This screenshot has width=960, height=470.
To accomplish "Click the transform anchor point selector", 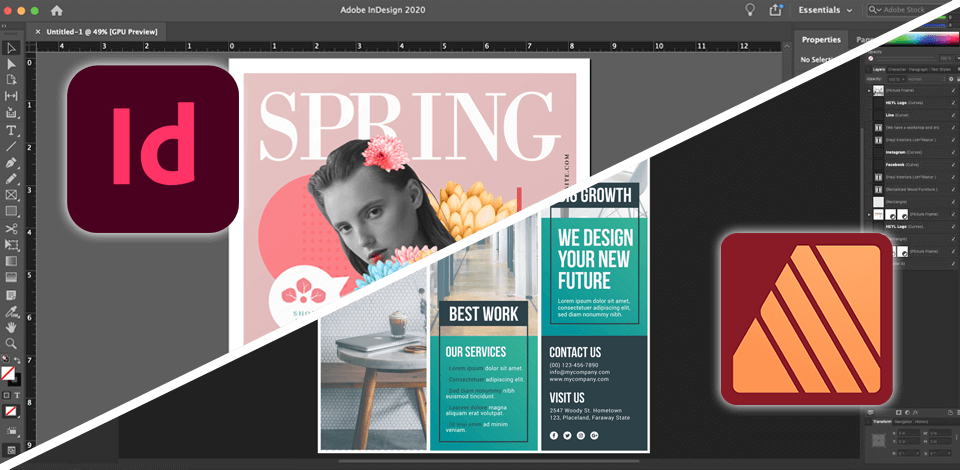I will click(x=879, y=441).
